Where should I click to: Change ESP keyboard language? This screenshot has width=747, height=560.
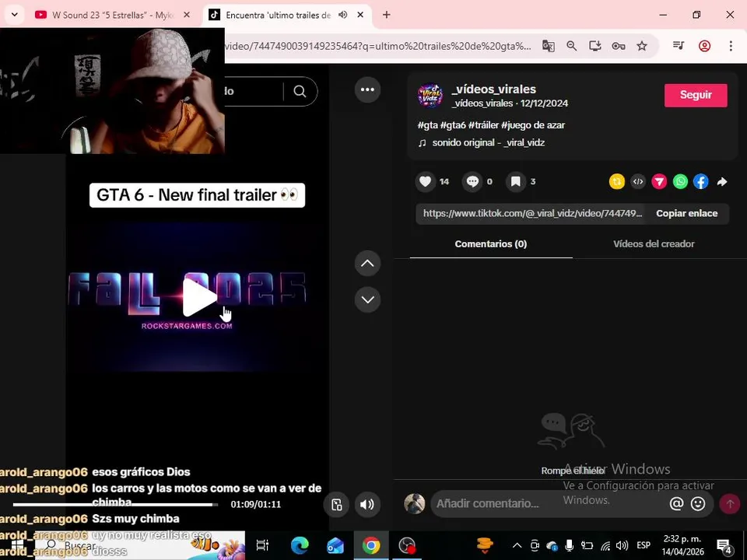tap(644, 546)
